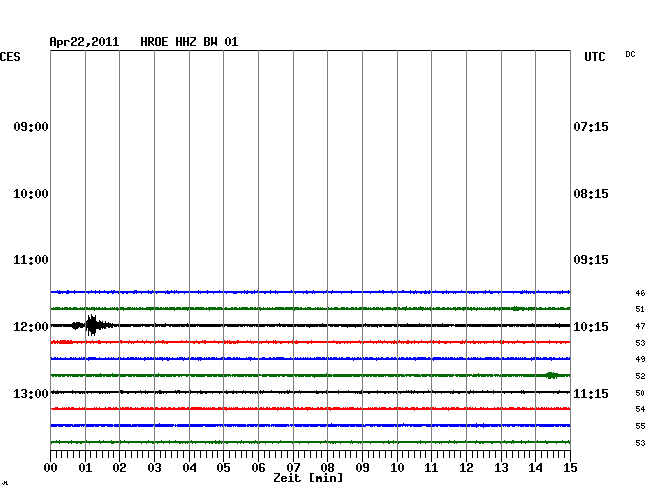Click the thick red segment at the start of the upper red trace
Viewport: 650px width, 494px height.
pyautogui.click(x=62, y=342)
